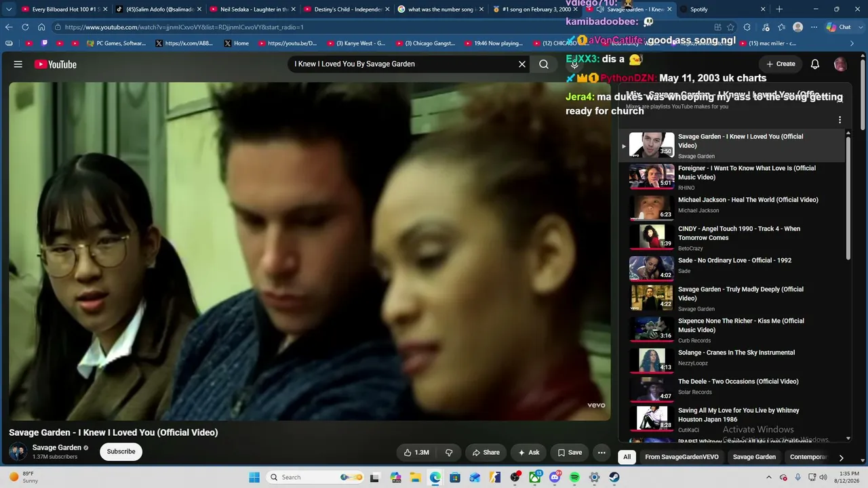The image size is (868, 488).
Task: Open the PC Games, Software bookmark
Action: click(x=117, y=43)
